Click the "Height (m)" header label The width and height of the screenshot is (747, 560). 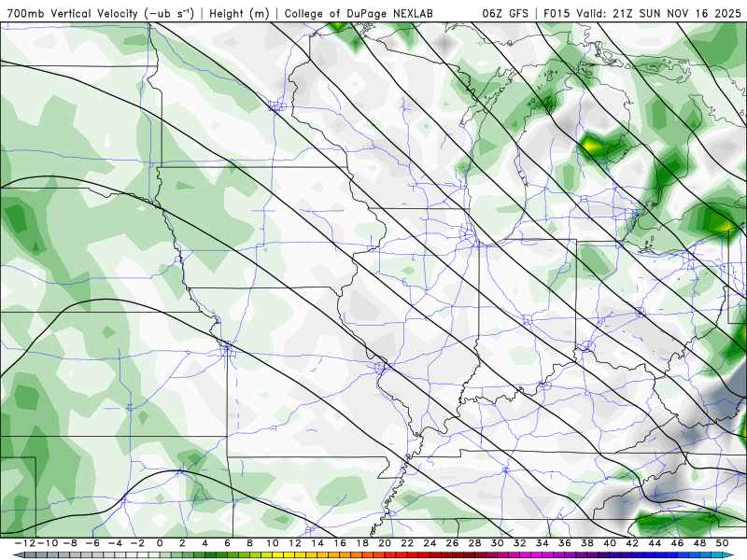pos(240,14)
